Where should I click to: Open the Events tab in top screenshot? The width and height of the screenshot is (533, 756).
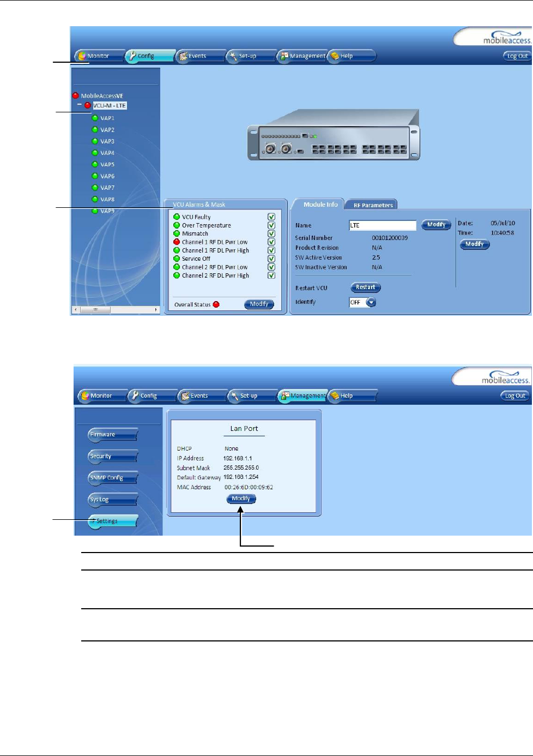point(200,56)
